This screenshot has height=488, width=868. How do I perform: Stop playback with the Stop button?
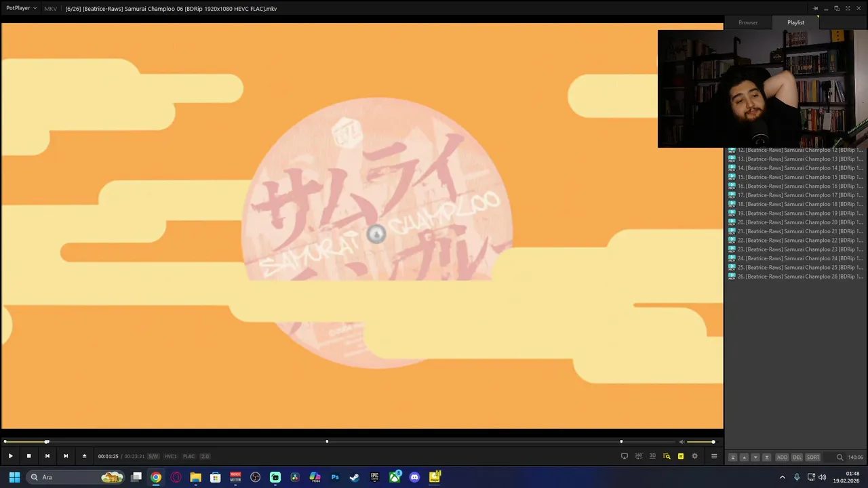pos(28,456)
